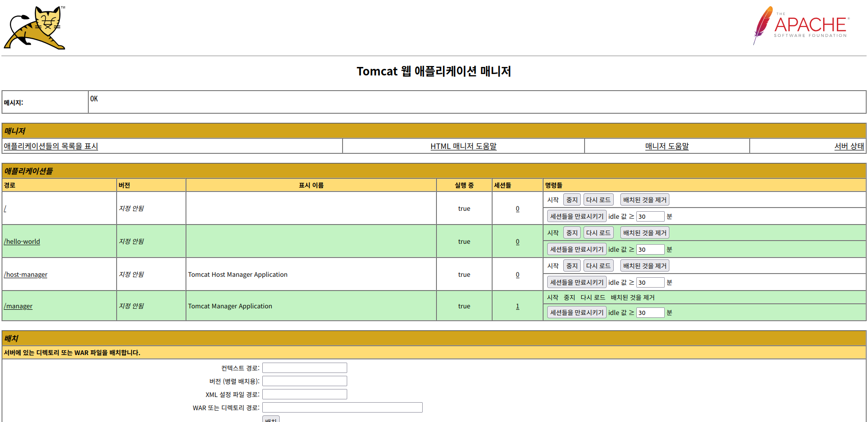Click the Apache Software Foundation logo
This screenshot has width=868, height=422.
[801, 25]
